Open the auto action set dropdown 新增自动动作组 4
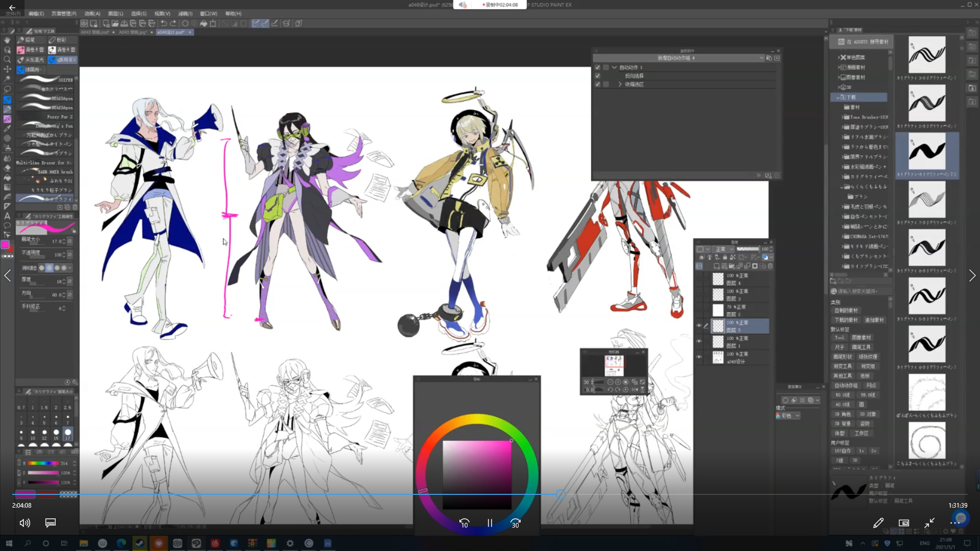Screen dimensions: 980x551 click(x=679, y=58)
